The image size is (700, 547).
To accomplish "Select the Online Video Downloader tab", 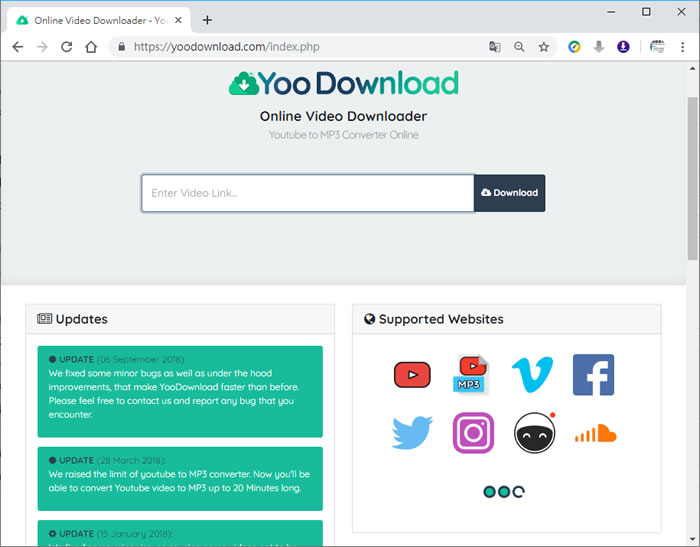I will click(x=99, y=21).
